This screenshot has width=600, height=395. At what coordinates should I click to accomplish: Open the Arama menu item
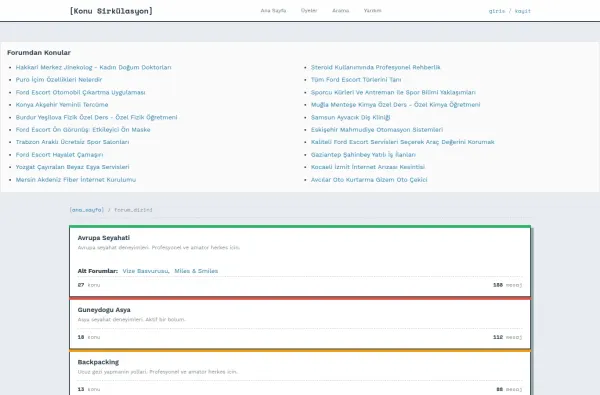pos(341,11)
